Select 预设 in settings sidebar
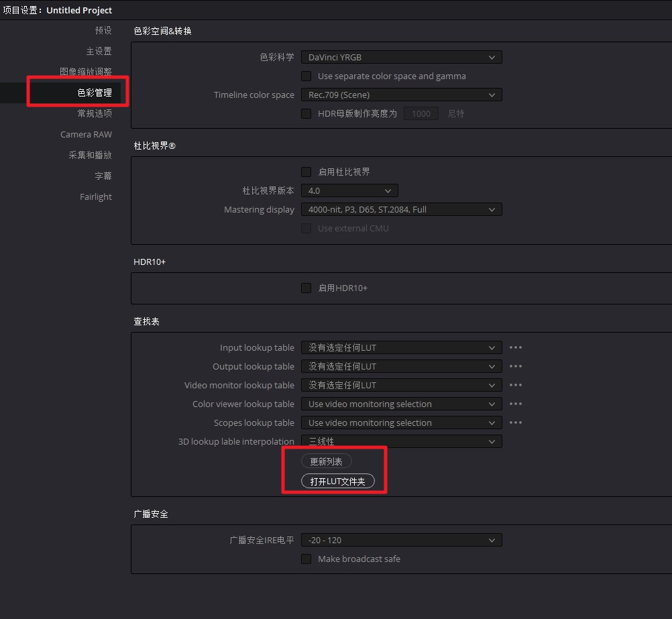 103,30
